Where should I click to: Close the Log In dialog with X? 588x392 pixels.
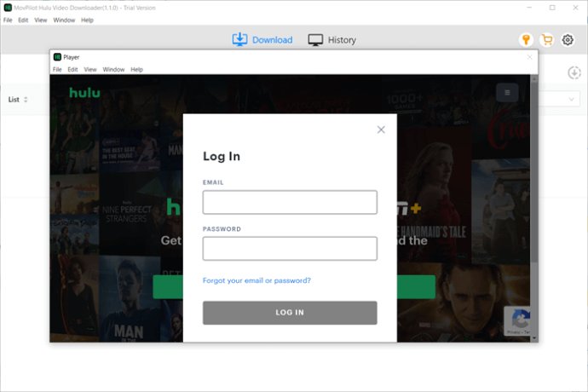381,130
